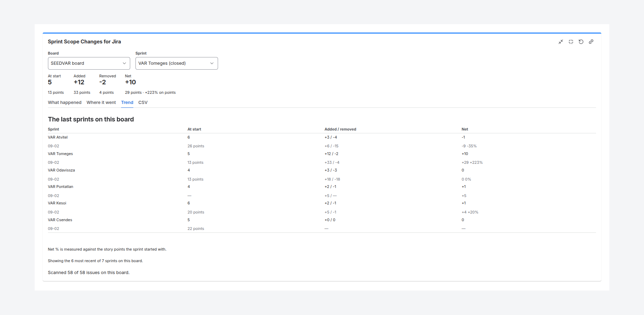Click the '22 points' at start cell
Image resolution: width=644 pixels, height=315 pixels.
[196, 229]
